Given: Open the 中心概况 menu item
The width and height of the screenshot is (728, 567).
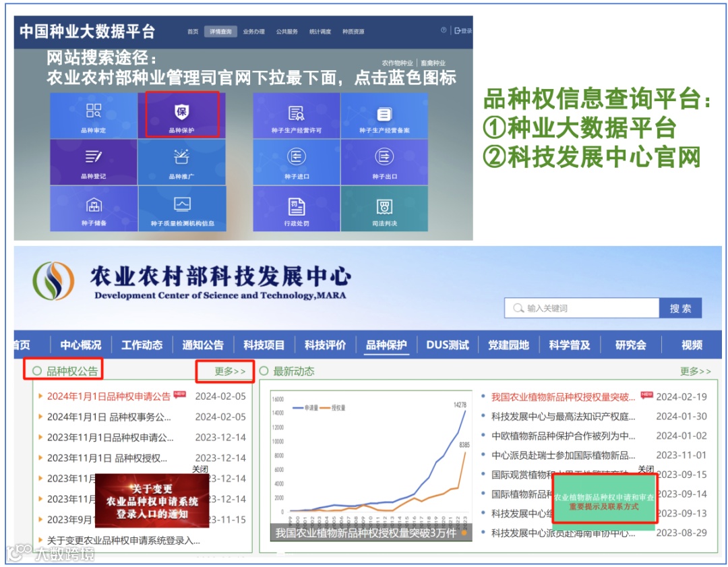Looking at the screenshot, I should pyautogui.click(x=81, y=345).
